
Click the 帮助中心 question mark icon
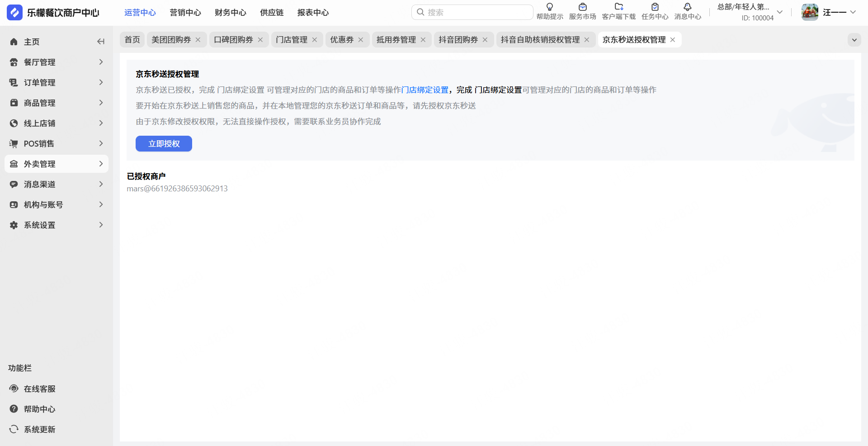click(x=14, y=409)
